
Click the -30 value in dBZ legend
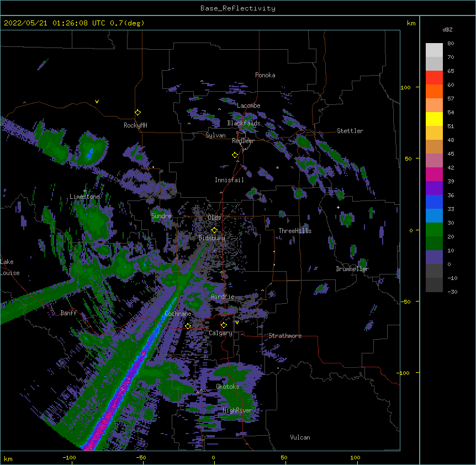coord(452,292)
